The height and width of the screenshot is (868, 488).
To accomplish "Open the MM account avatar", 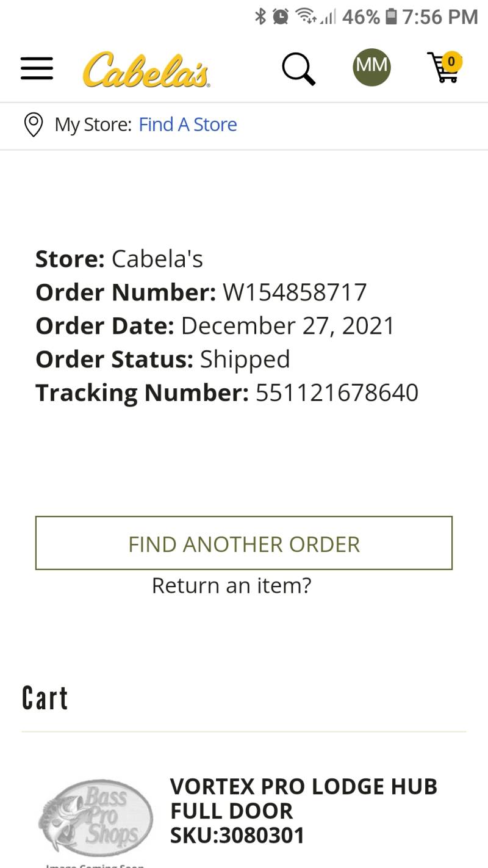I will pyautogui.click(x=371, y=67).
